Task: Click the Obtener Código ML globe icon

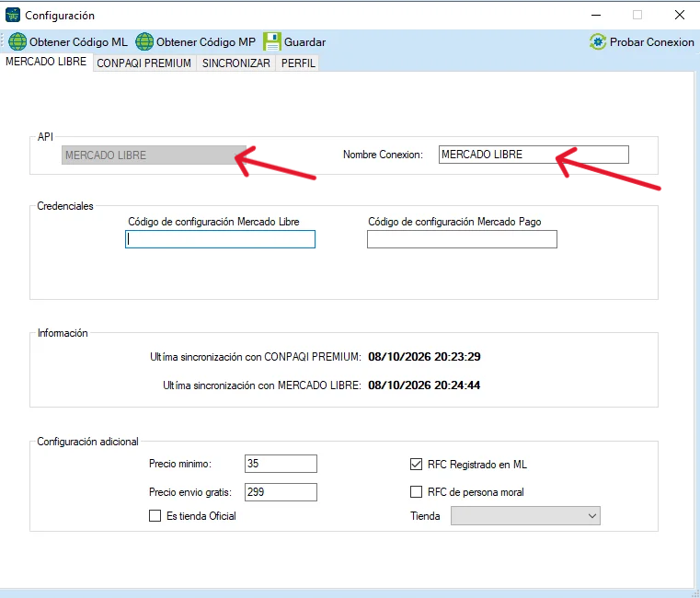Action: pyautogui.click(x=17, y=42)
